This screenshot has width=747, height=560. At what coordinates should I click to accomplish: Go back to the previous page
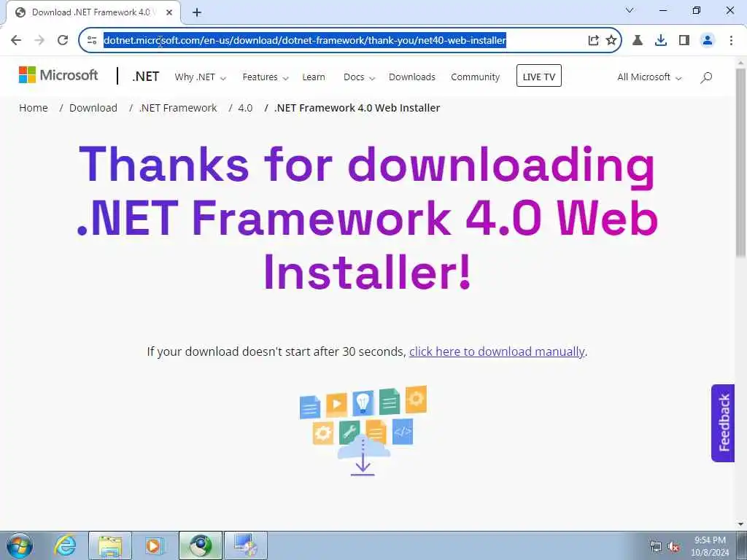pyautogui.click(x=16, y=40)
